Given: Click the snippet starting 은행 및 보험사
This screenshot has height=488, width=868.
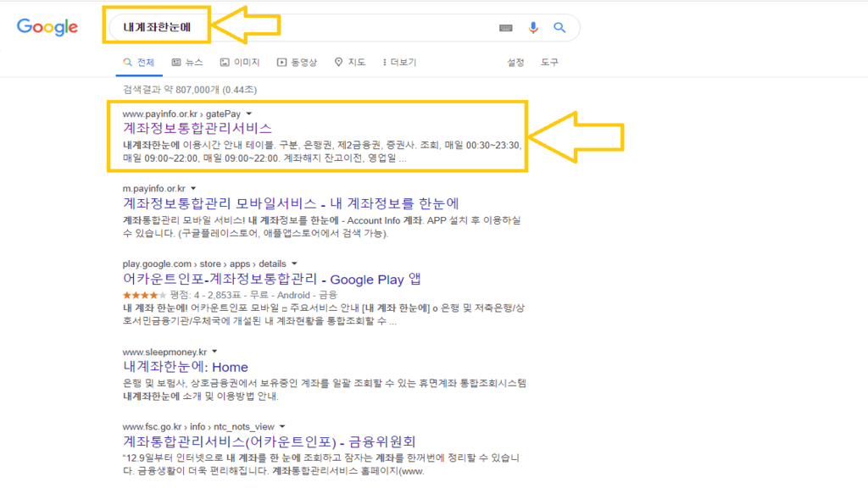Looking at the screenshot, I should pyautogui.click(x=324, y=390).
